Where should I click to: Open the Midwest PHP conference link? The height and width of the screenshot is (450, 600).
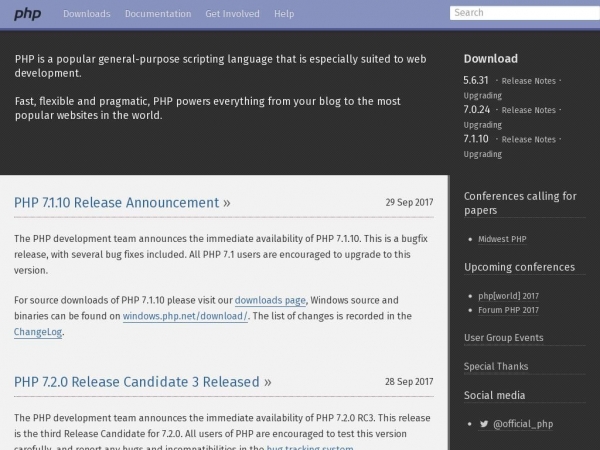(502, 239)
